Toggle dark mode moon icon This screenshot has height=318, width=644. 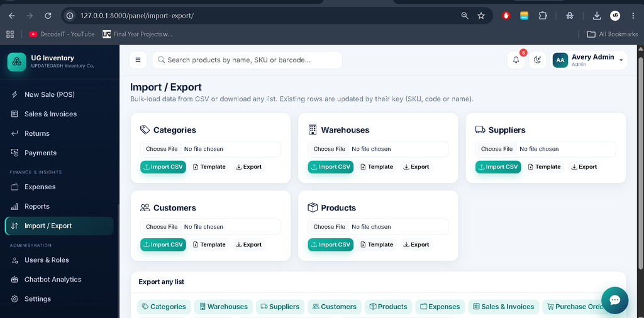point(537,60)
